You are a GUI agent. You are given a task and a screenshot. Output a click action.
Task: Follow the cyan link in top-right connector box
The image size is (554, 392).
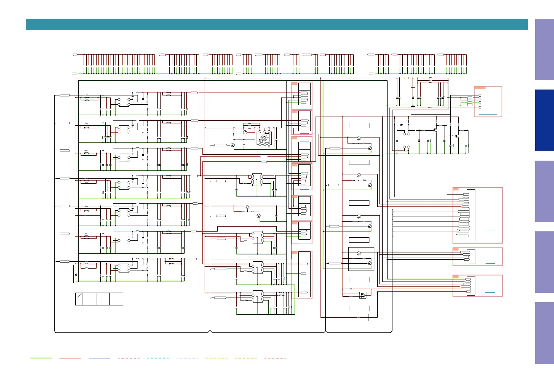click(x=488, y=114)
